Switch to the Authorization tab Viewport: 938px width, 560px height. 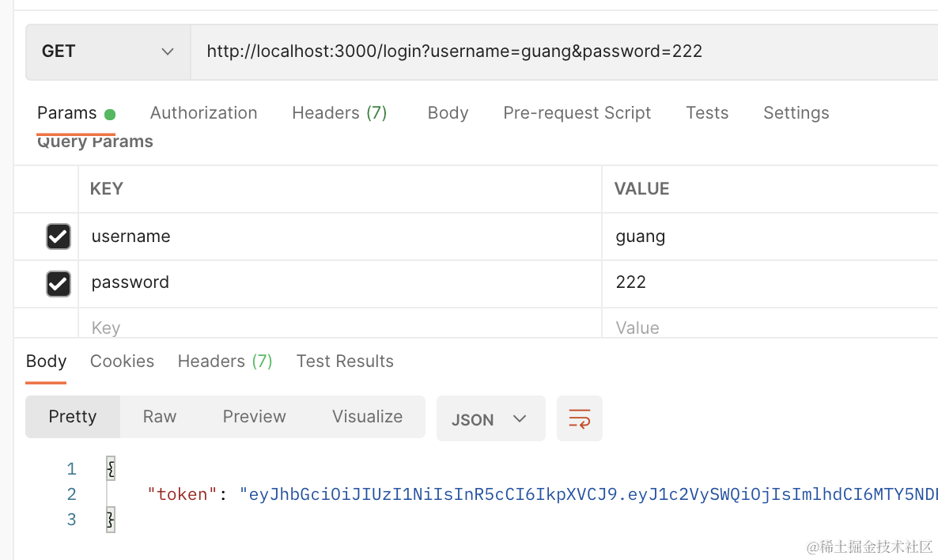203,113
